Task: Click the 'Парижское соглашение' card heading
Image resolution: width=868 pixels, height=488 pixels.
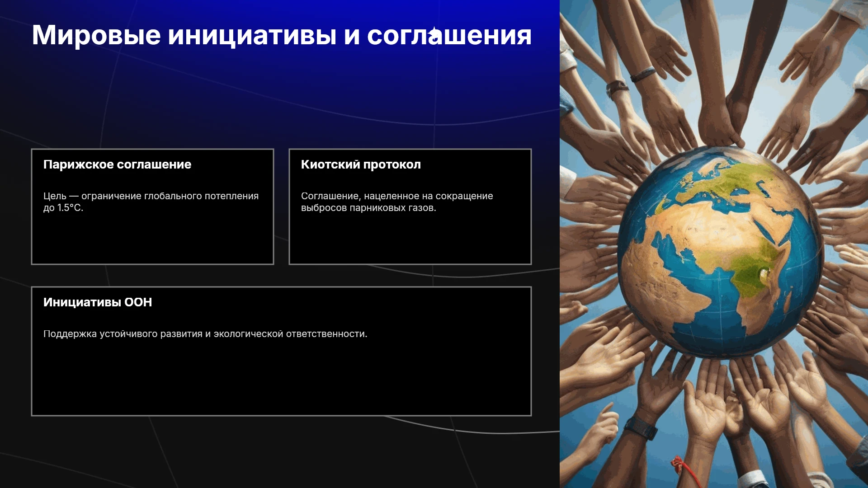Action: [117, 164]
